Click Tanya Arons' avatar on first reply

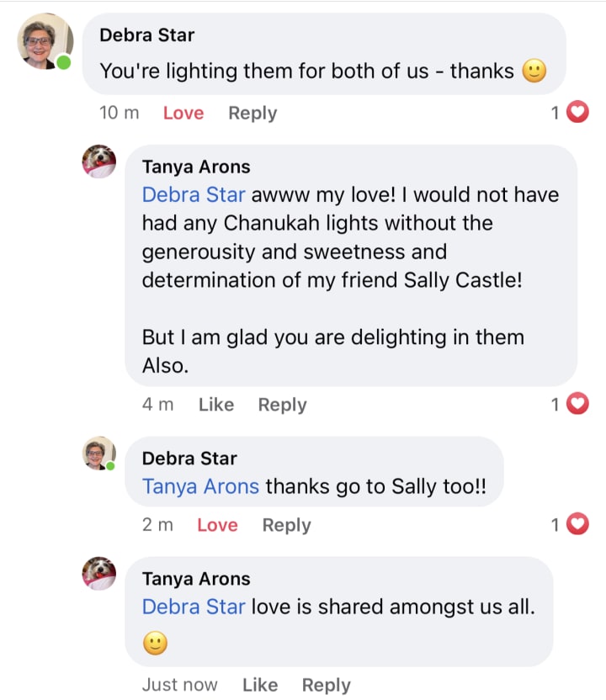pyautogui.click(x=98, y=162)
